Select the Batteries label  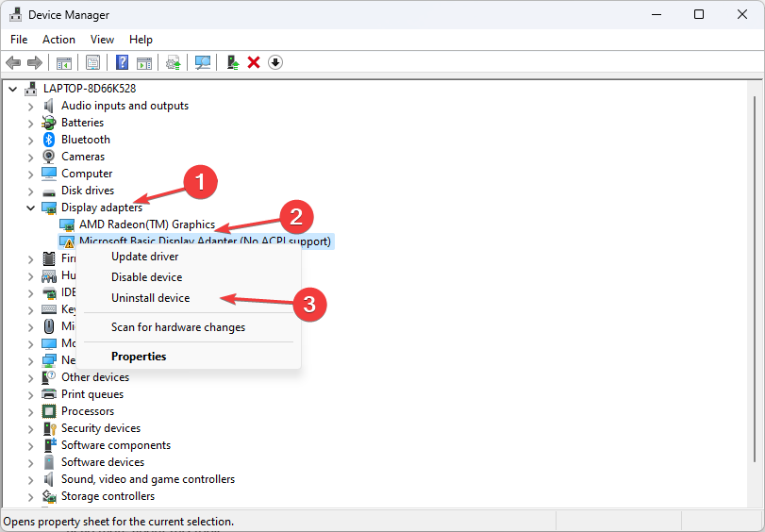tap(82, 123)
